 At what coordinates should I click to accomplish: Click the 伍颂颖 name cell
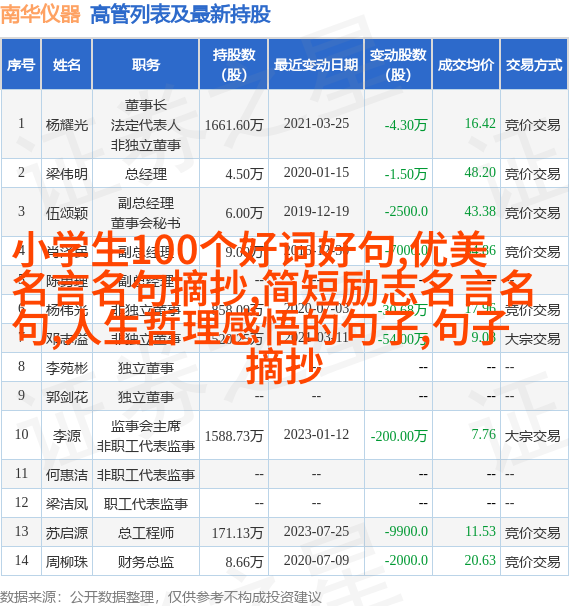67,213
